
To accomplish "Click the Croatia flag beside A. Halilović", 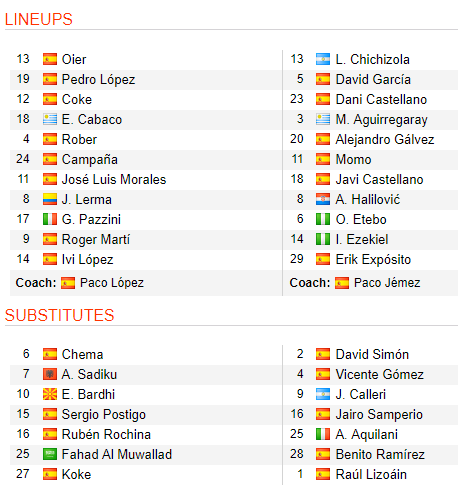I will click(323, 199).
